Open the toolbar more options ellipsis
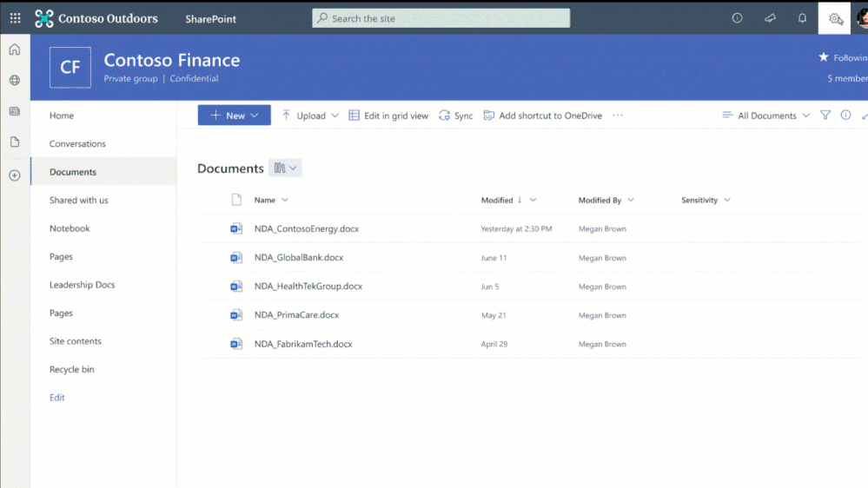The height and width of the screenshot is (488, 868). click(x=618, y=115)
